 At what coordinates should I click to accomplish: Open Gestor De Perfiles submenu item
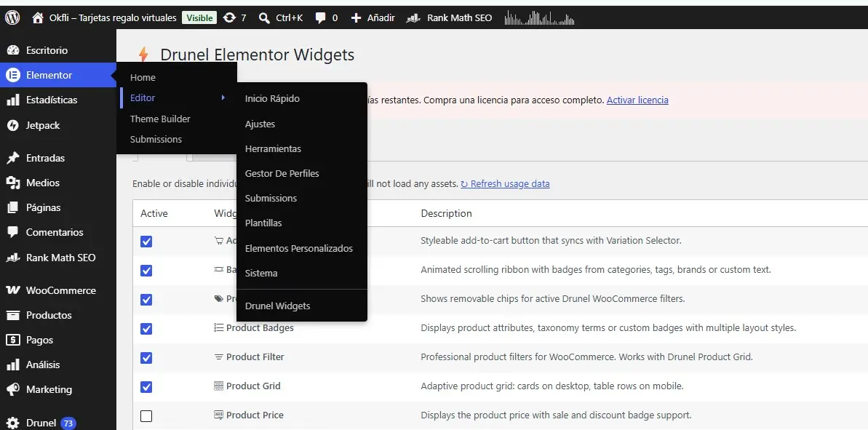282,174
